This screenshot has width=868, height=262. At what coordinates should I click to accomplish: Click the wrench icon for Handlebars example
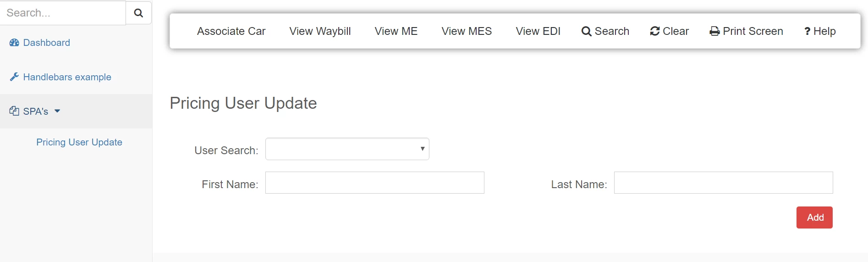pos(14,77)
